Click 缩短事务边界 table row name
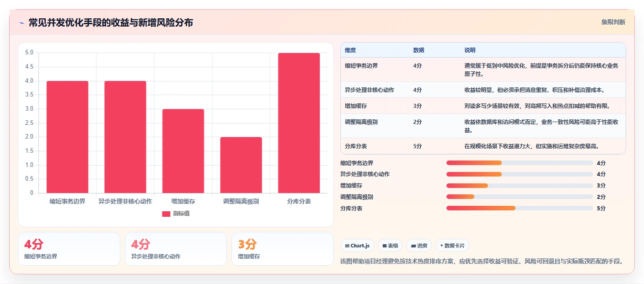The height and width of the screenshot is (284, 644). 361,66
